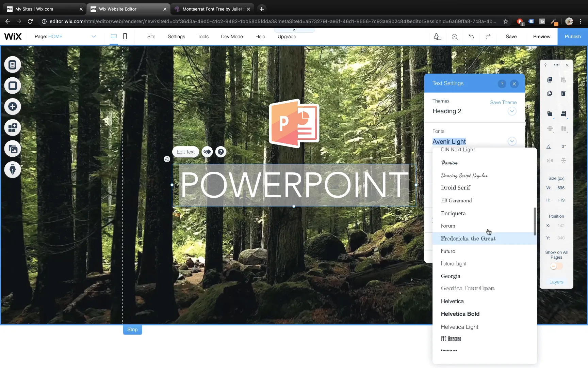Open the Add Apps icon
Viewport: 588px width, 368px height.
13,128
